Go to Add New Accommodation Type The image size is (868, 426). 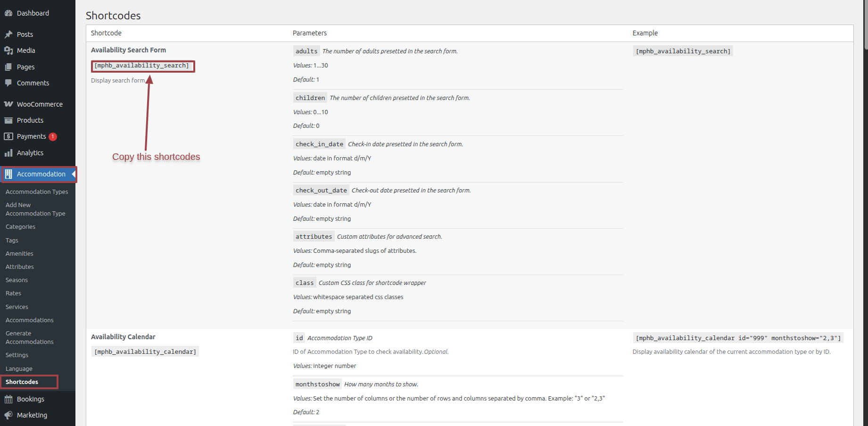[x=35, y=209]
